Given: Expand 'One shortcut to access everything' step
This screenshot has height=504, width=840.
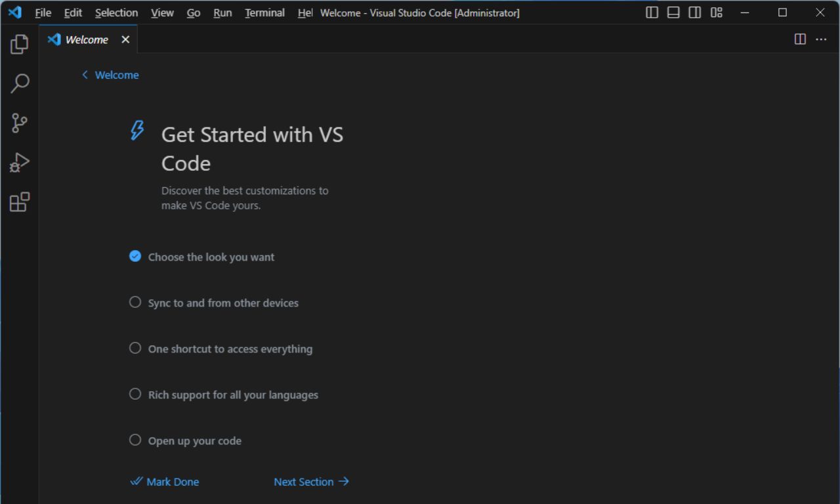Looking at the screenshot, I should [230, 349].
